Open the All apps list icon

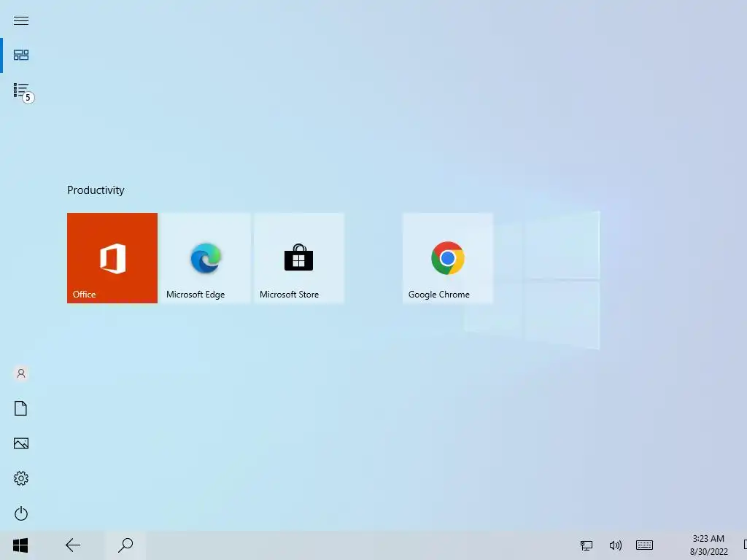(x=21, y=90)
